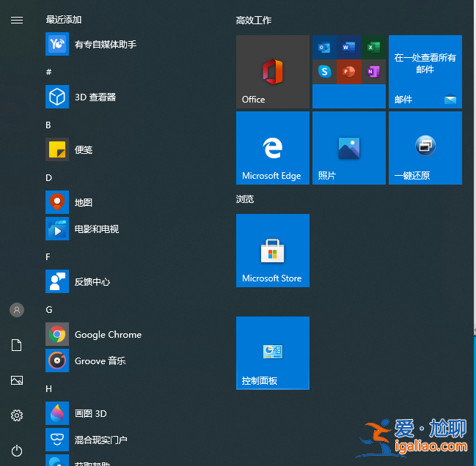476x466 pixels.
Task: Open the 一键还原 tile
Action: [425, 148]
